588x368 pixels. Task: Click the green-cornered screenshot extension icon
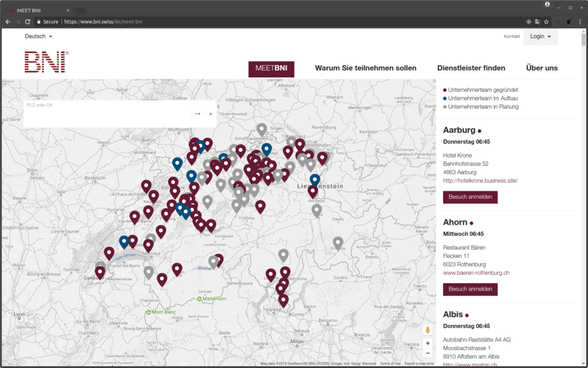click(x=557, y=22)
